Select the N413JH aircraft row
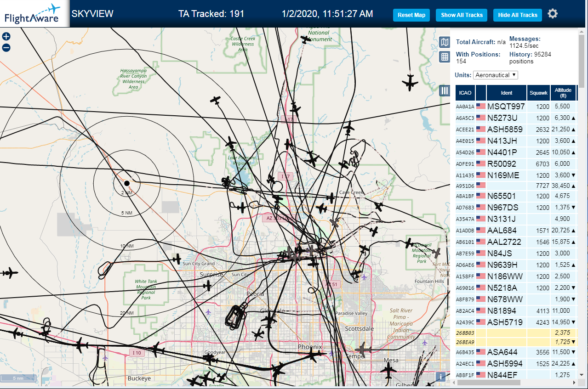Image resolution: width=588 pixels, height=389 pixels. pyautogui.click(x=516, y=141)
